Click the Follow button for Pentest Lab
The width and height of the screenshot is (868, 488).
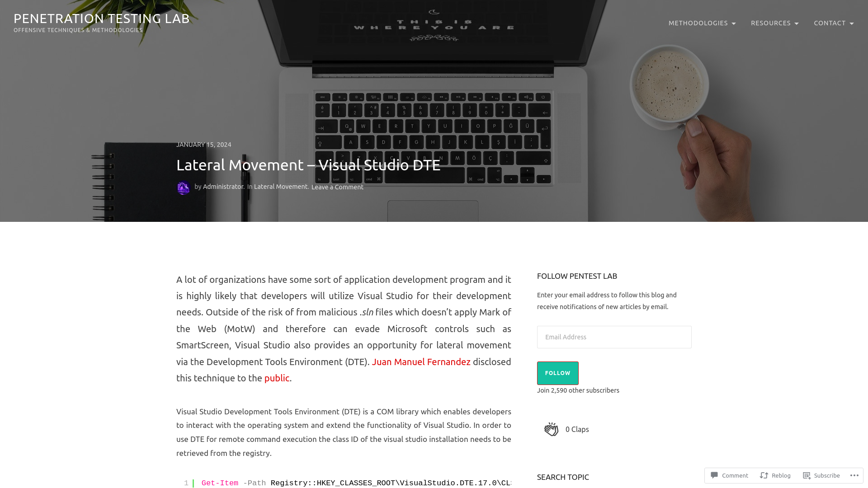[557, 372]
